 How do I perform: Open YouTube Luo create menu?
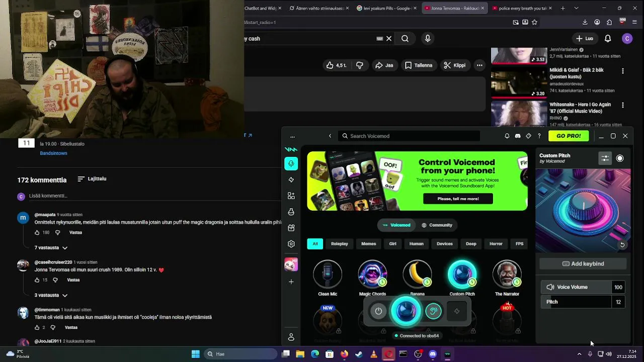tap(585, 38)
